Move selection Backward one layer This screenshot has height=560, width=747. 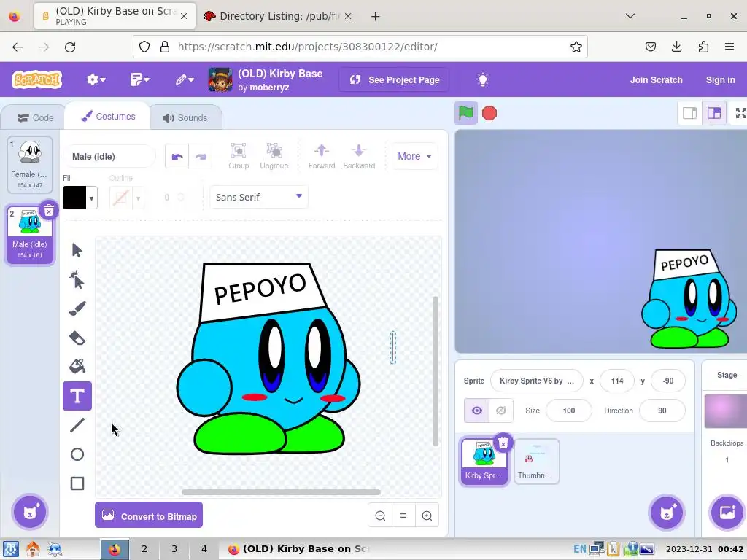(359, 156)
